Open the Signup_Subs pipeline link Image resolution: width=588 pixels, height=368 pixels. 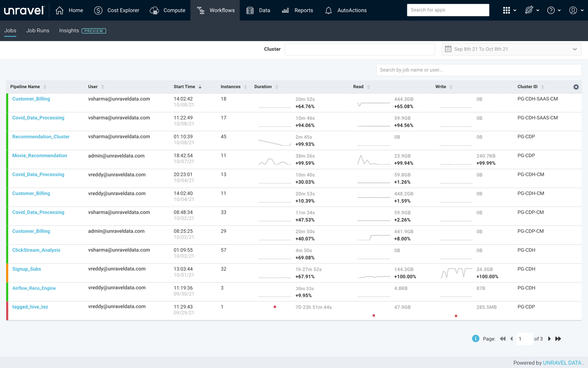pyautogui.click(x=27, y=269)
